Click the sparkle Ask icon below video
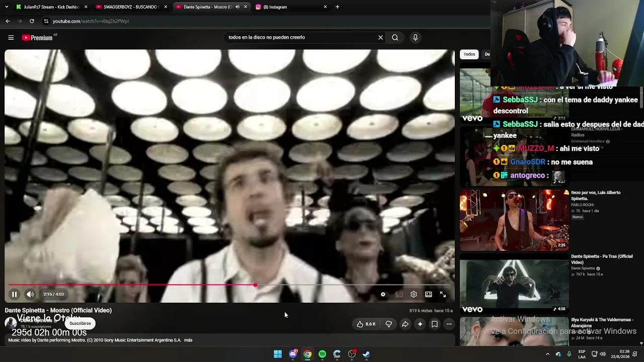 (420, 324)
